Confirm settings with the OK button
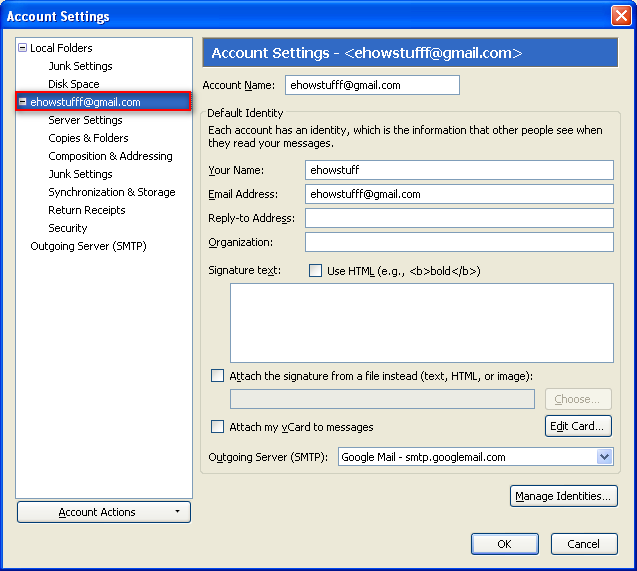This screenshot has height=571, width=637. (x=505, y=544)
